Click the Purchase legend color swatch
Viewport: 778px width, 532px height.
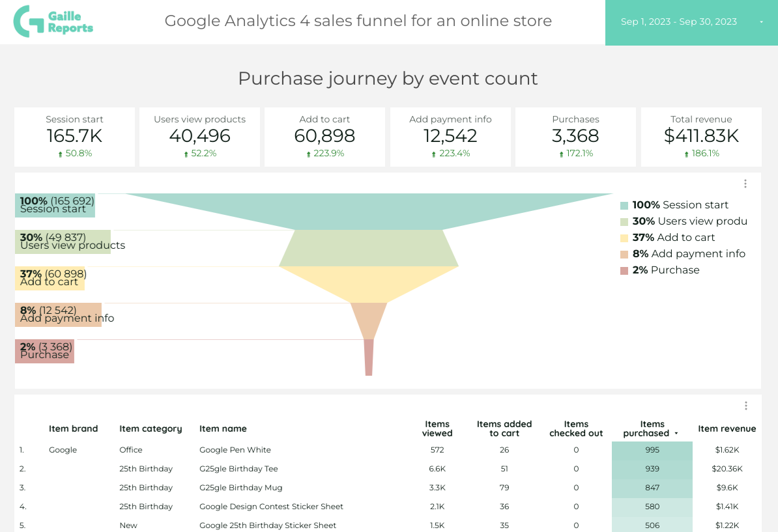[x=624, y=271]
